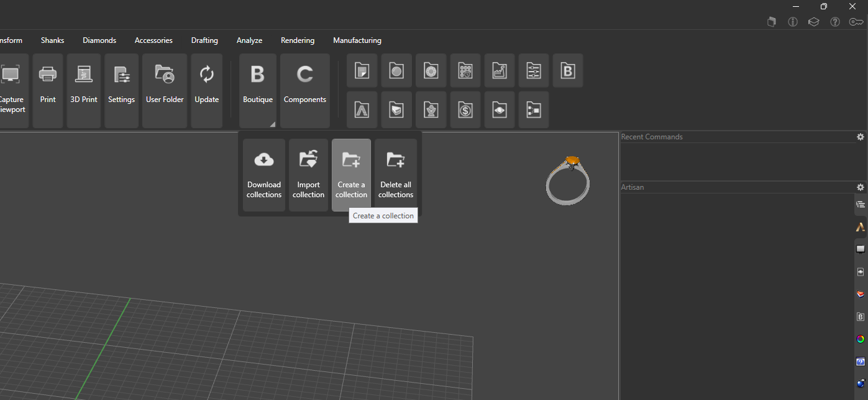Screen dimensions: 868x400
Task: Switch to the Manufacturing tab
Action: coord(357,40)
